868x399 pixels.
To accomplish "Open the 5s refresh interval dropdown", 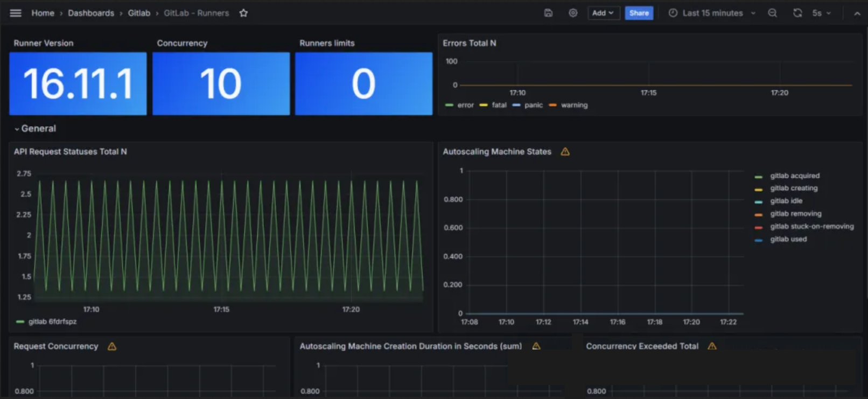I will (822, 13).
